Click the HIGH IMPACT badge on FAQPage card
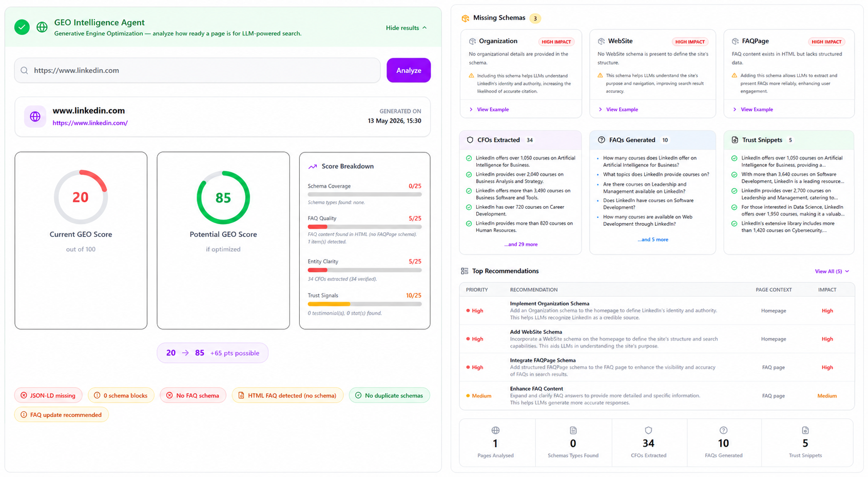The width and height of the screenshot is (868, 477). pyautogui.click(x=827, y=42)
